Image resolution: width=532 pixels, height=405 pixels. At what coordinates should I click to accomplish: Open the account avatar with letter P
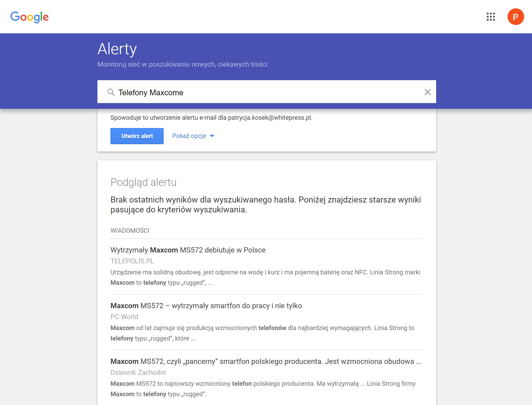tap(516, 17)
